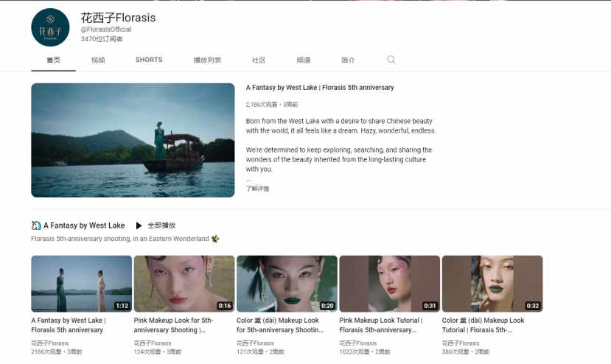Viewport: 611px width, 364px height.
Task: Click channel name under the 0:32 video
Action: 461,343
